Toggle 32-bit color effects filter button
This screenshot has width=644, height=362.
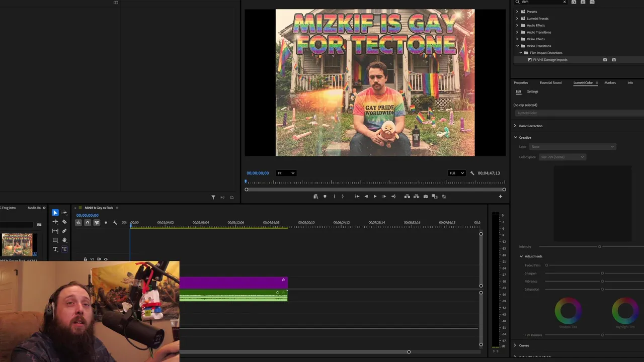click(583, 2)
